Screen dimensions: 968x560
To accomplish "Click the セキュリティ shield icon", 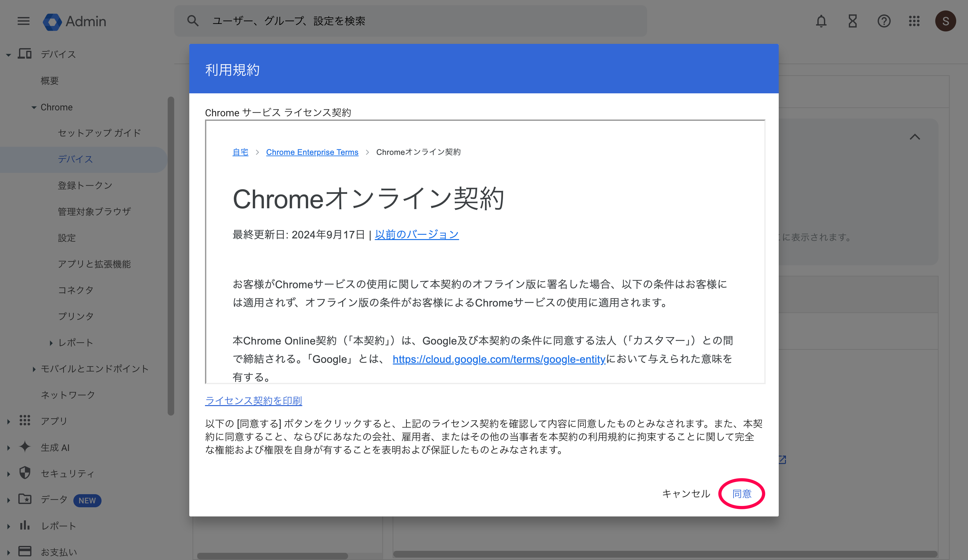I will 25,473.
